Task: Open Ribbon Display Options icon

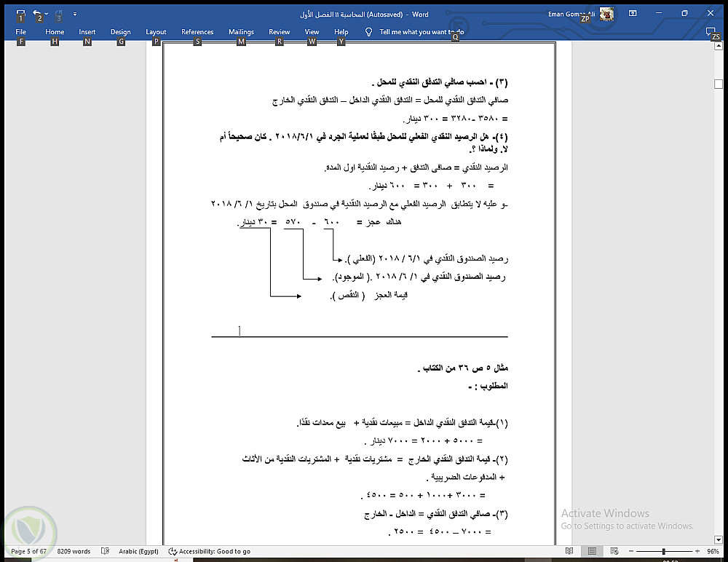Action: point(633,14)
